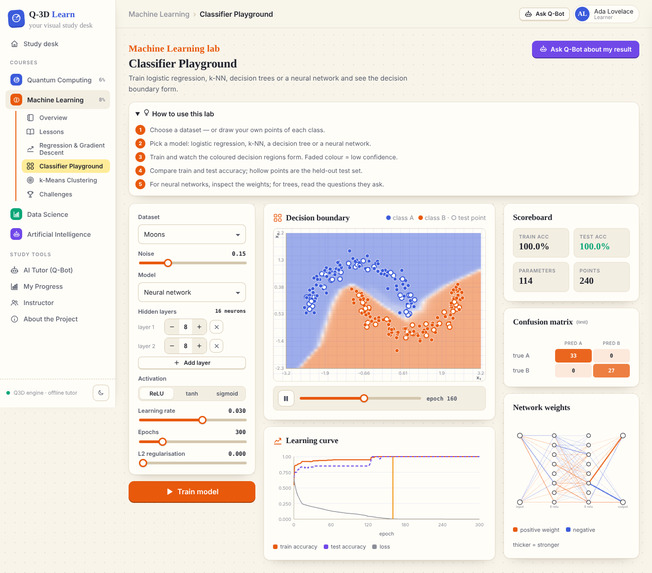Viewport: 652px width, 573px height.
Task: Click the true B / pred B cell 27
Action: [611, 370]
